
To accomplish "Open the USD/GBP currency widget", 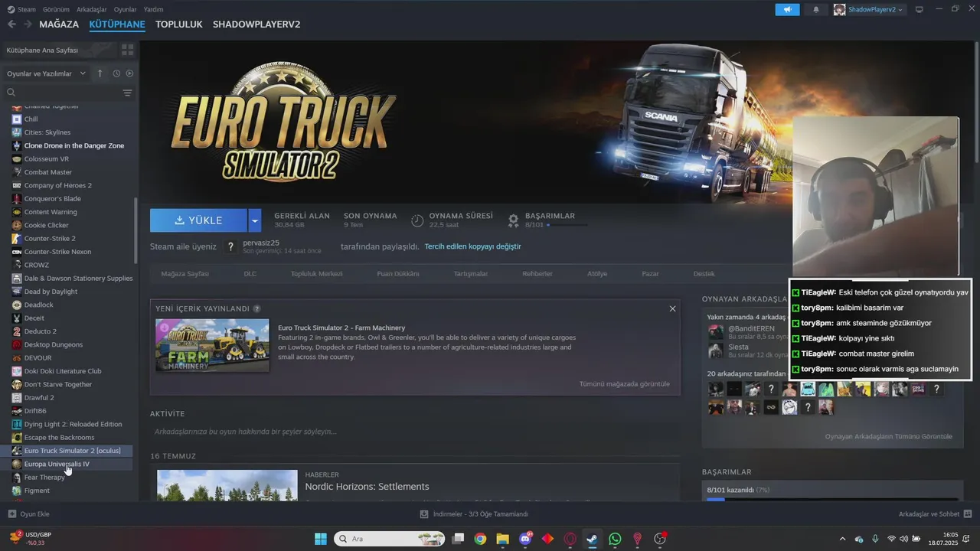I will click(x=32, y=538).
